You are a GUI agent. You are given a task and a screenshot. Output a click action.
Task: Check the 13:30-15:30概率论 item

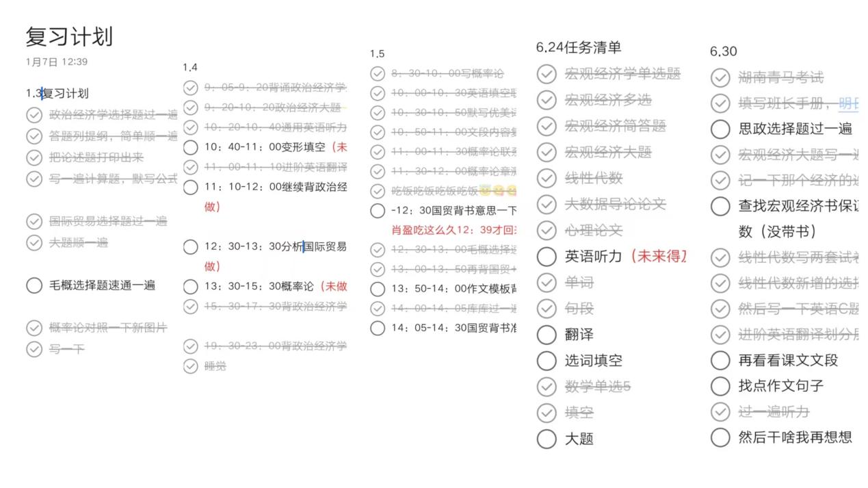(191, 287)
